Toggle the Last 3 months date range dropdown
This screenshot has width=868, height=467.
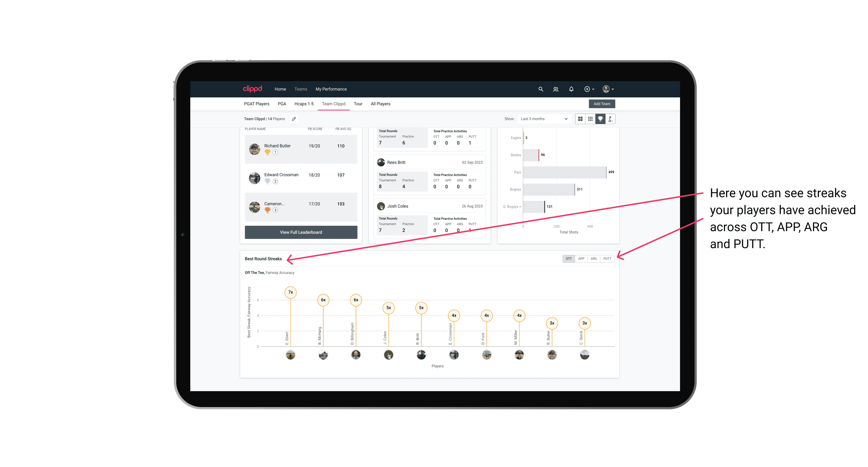tap(543, 119)
